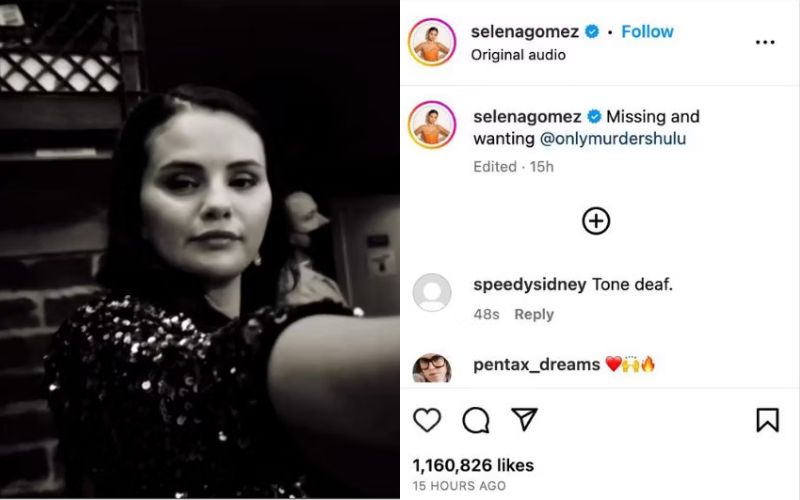Click the Follow link
Image resolution: width=800 pixels, height=500 pixels.
647,32
